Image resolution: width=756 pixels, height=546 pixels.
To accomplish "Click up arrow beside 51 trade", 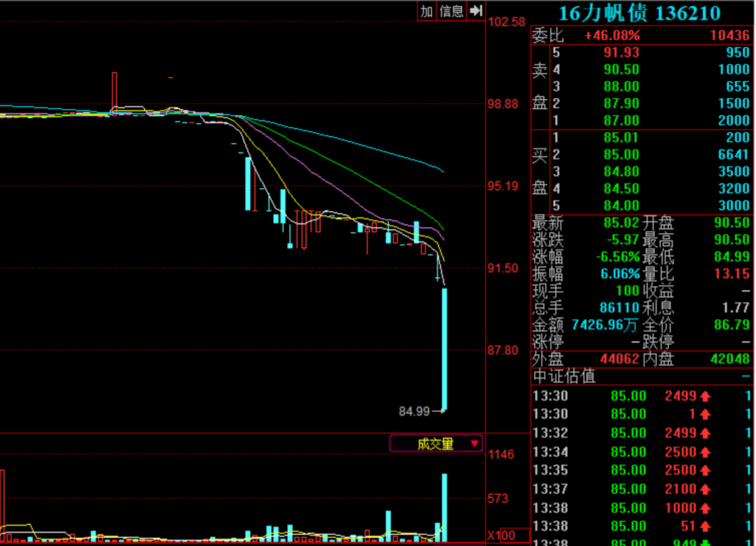I will (705, 527).
